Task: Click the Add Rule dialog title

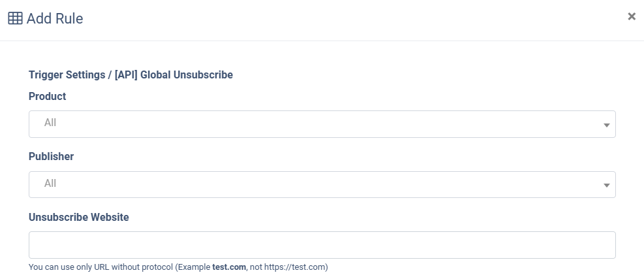Action: 55,18
